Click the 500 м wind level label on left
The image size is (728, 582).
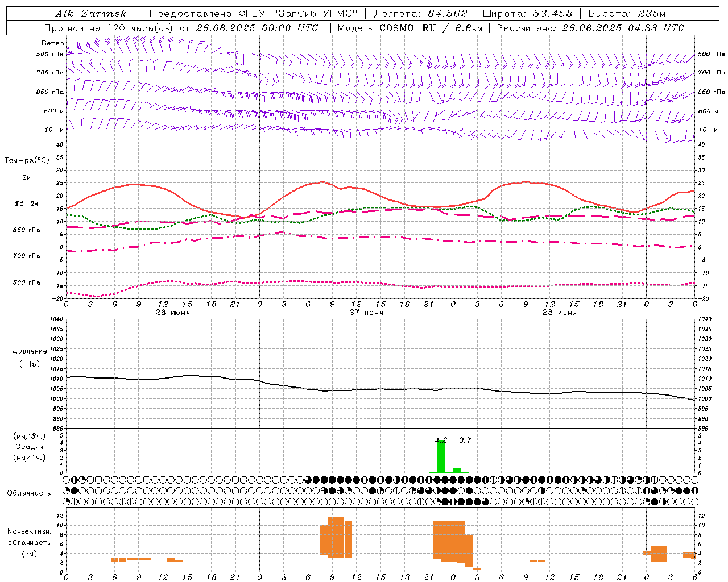coord(53,111)
